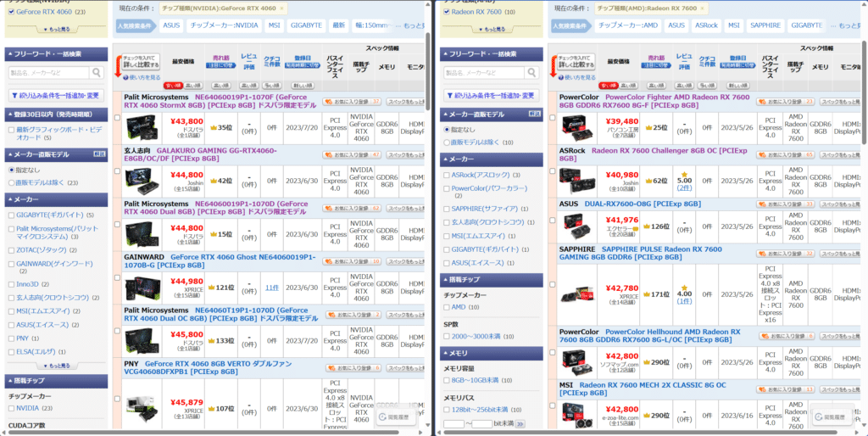
Task: Add GALAKURO GAMING to favorites (お気に入り登録 47)
Action: pos(352,155)
